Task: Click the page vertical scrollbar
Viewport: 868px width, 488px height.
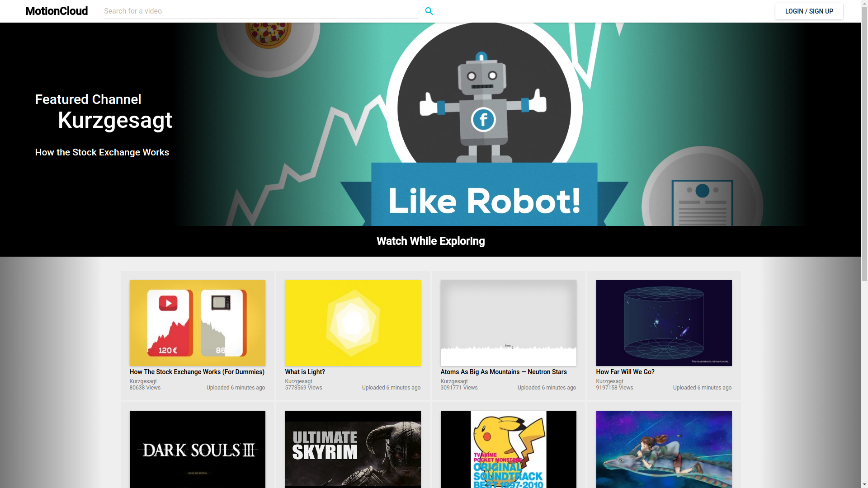Action: (x=864, y=244)
